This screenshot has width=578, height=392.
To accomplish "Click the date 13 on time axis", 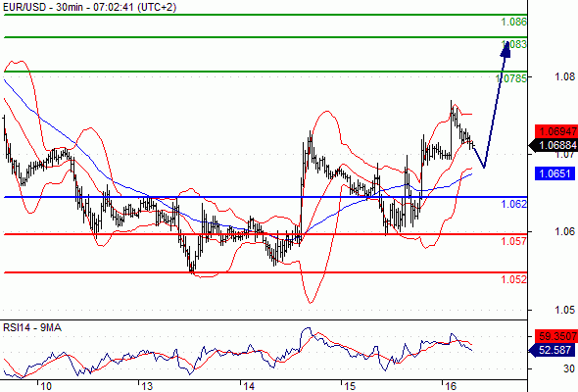I will (147, 386).
